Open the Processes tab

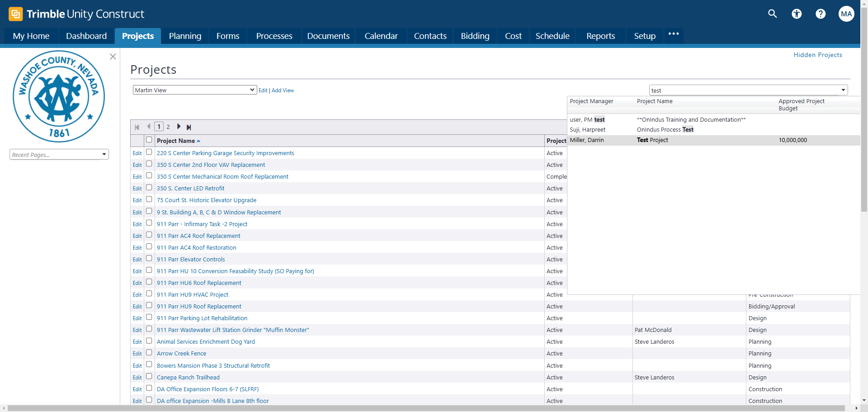point(274,36)
